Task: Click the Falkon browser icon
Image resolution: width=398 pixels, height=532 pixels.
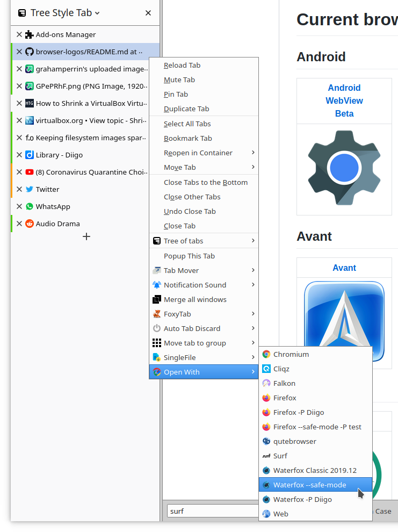Action: (x=266, y=383)
